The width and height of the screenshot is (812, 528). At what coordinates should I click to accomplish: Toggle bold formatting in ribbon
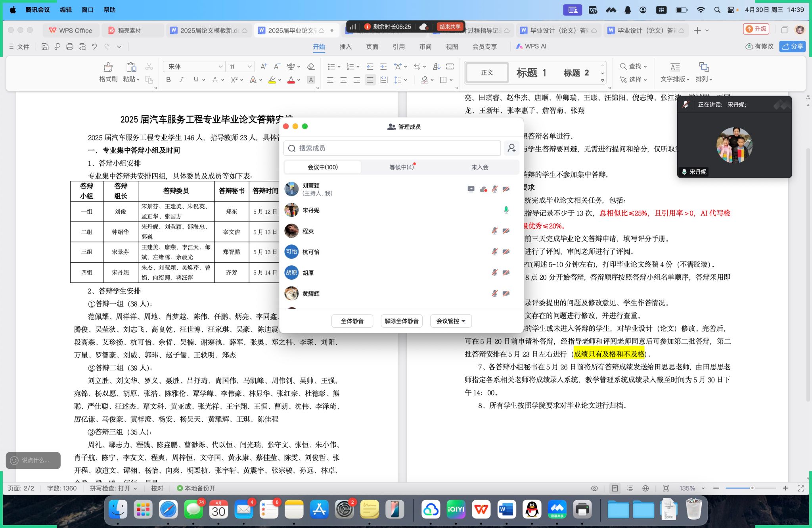tap(169, 80)
